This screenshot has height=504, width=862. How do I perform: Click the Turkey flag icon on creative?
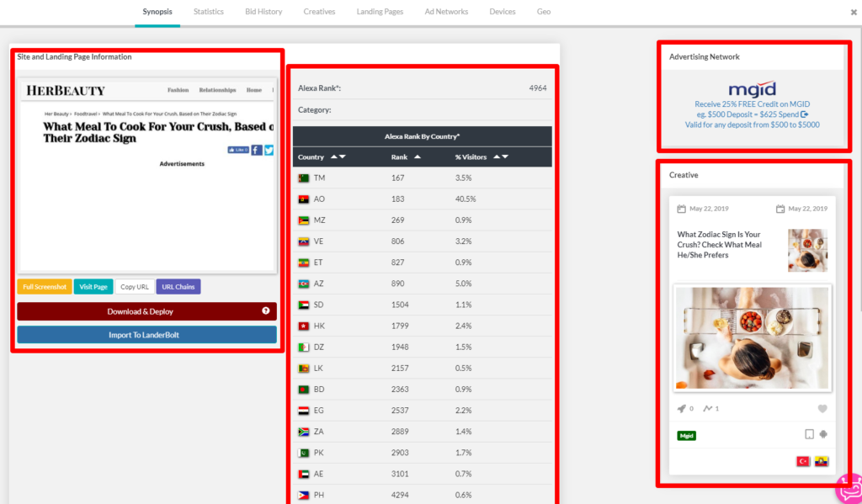coord(803,462)
